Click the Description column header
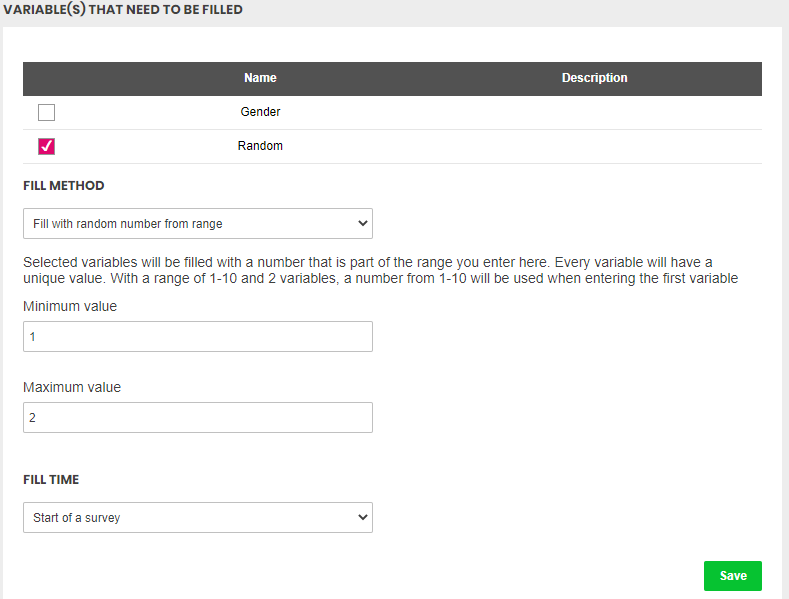Image resolution: width=789 pixels, height=599 pixels. click(x=594, y=78)
